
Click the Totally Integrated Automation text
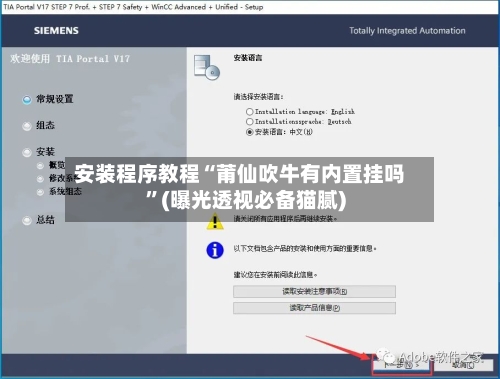407,31
